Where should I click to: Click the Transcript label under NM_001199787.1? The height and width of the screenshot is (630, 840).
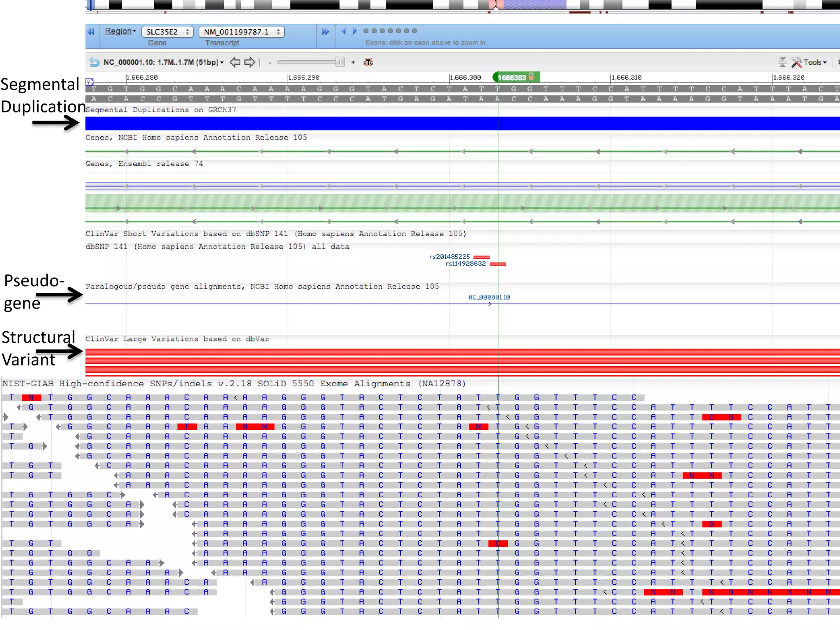pos(222,43)
